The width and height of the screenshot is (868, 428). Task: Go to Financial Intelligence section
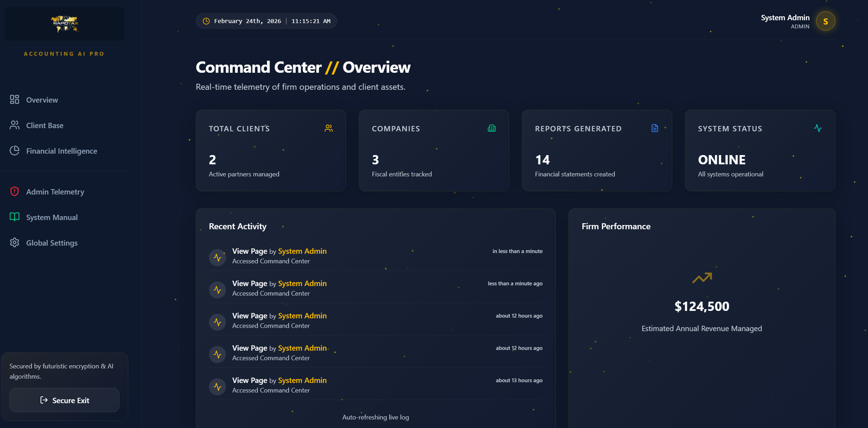pos(61,151)
